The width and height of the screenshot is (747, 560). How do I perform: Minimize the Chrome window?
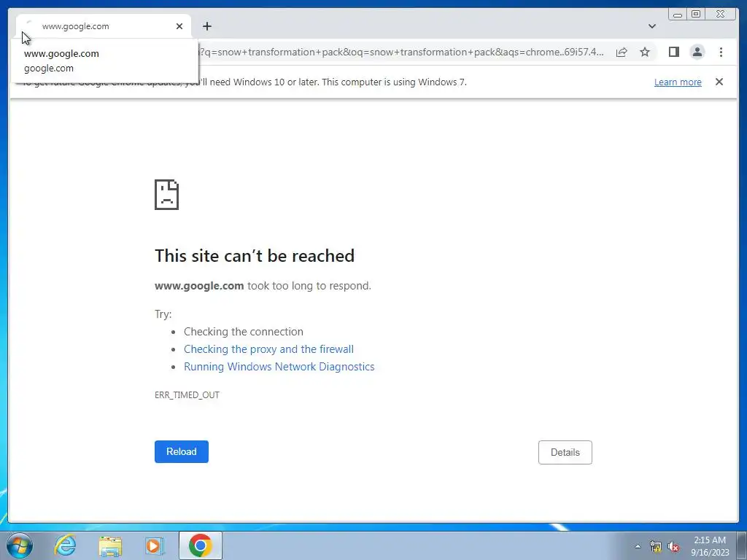[677, 15]
